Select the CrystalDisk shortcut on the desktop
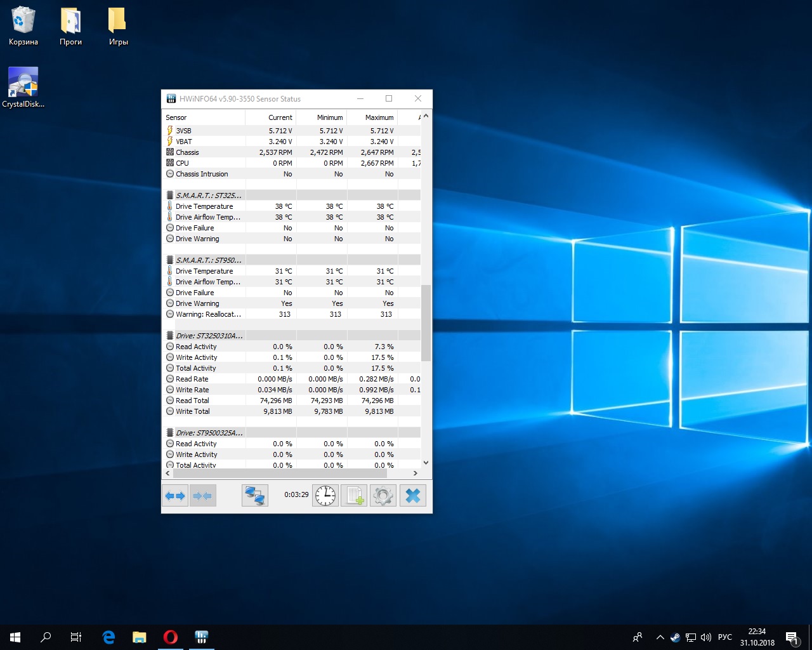 click(23, 88)
